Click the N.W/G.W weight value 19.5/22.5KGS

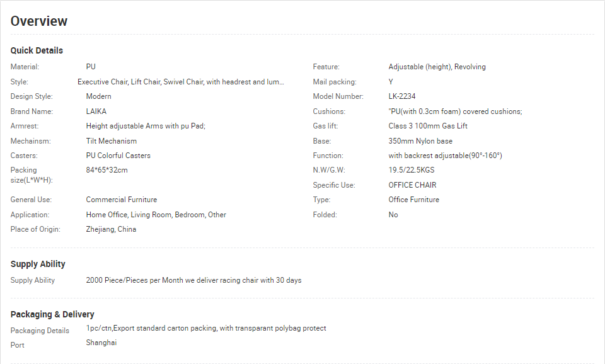point(412,170)
